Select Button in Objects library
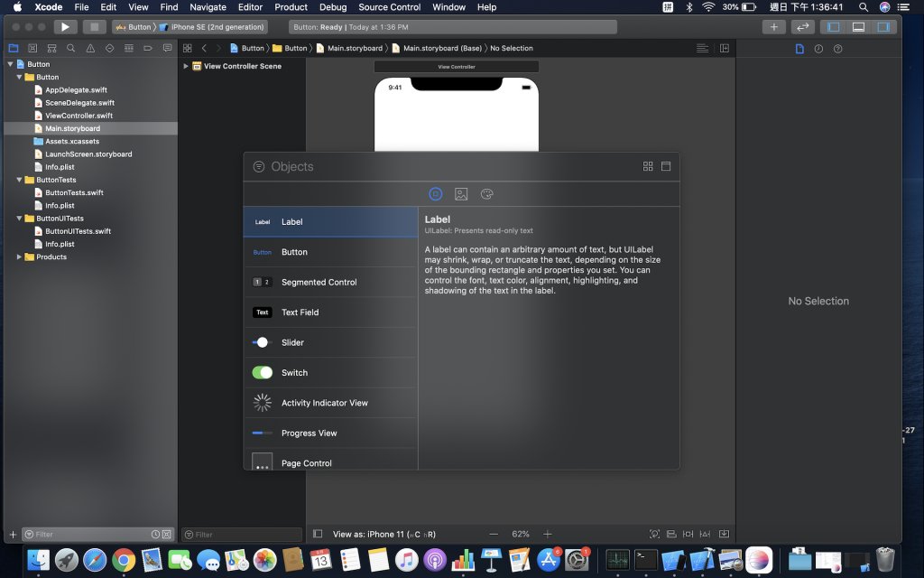 (330, 252)
